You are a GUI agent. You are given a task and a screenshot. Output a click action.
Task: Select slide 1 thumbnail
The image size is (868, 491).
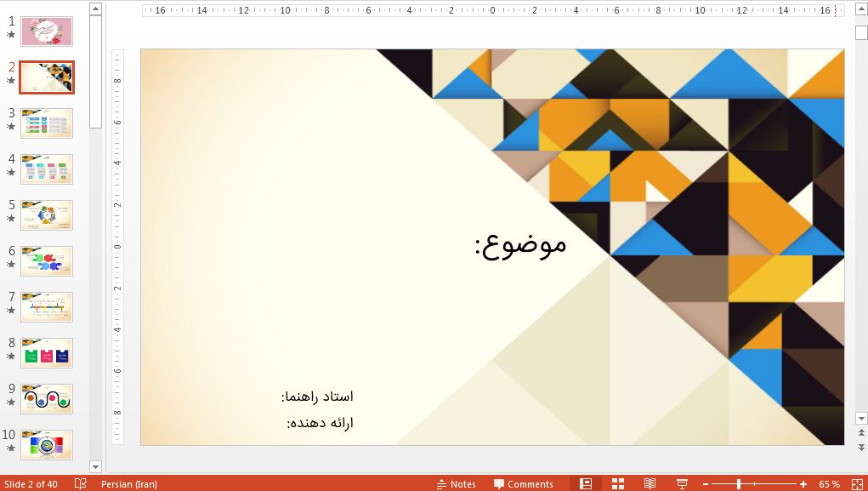(47, 31)
